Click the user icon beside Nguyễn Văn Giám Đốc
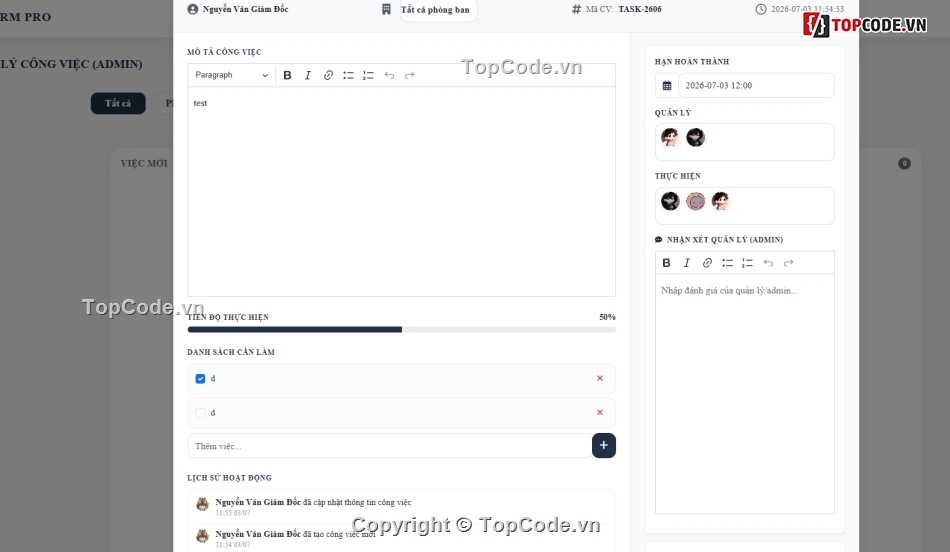Viewport: 950px width, 552px height. [x=193, y=9]
